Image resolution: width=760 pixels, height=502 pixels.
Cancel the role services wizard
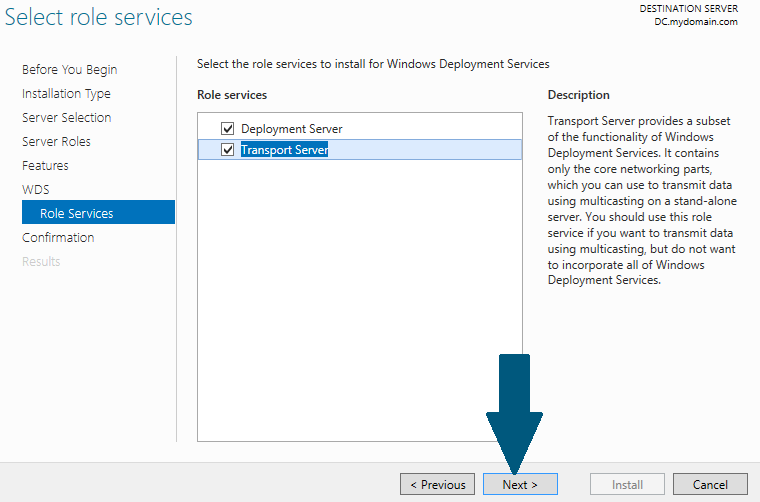click(710, 484)
